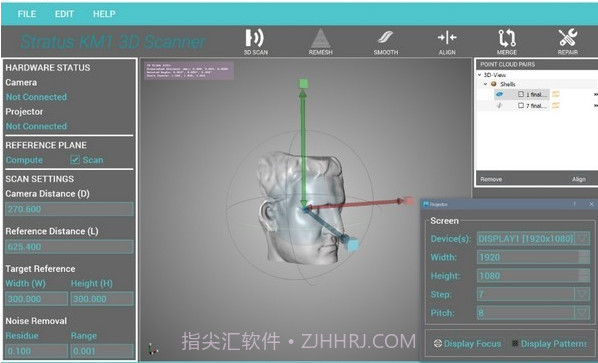Open the Pitch dropdown arrow
598x363 pixels.
tap(582, 313)
